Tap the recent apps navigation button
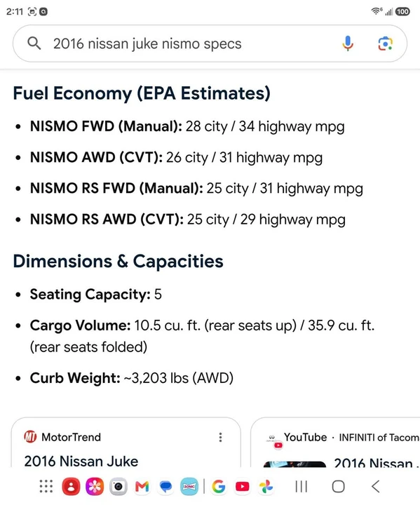The width and height of the screenshot is (420, 505). coord(301,486)
